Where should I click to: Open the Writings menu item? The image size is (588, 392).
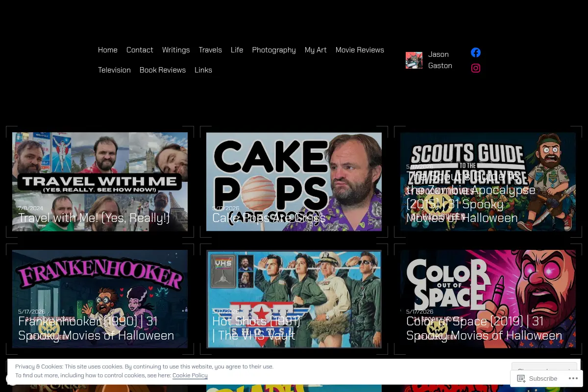click(176, 50)
